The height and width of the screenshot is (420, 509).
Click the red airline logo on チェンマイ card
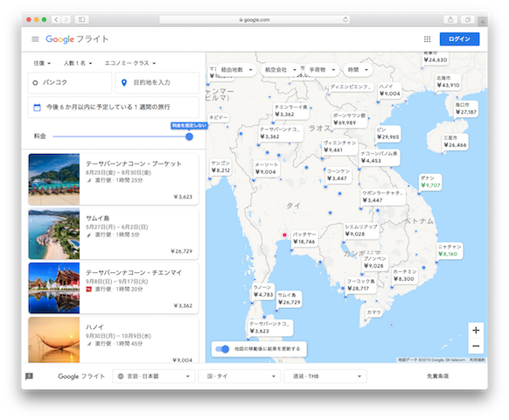(x=89, y=289)
